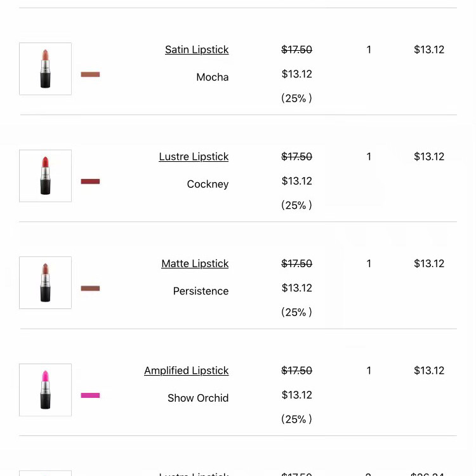The height and width of the screenshot is (476, 476).
Task: Click the Satin Lipstick total price $13.12
Action: 429,50
